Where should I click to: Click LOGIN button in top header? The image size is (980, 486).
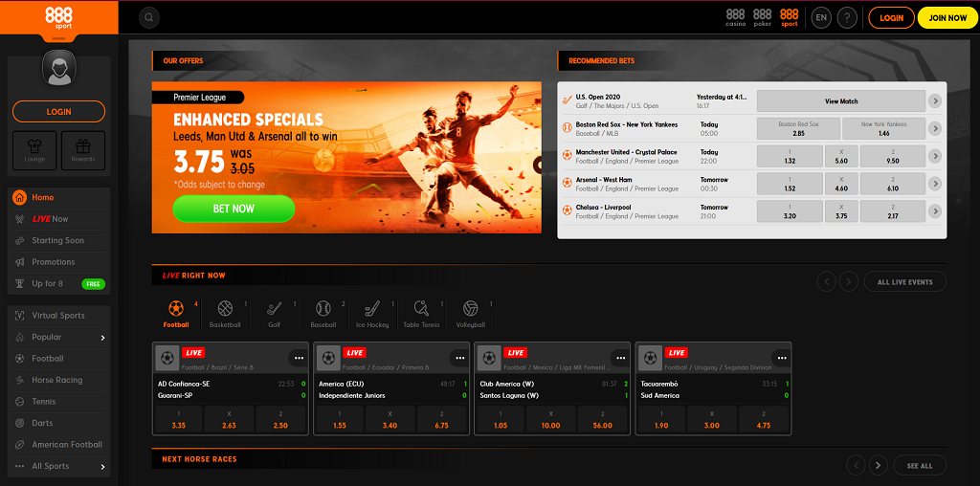point(891,17)
